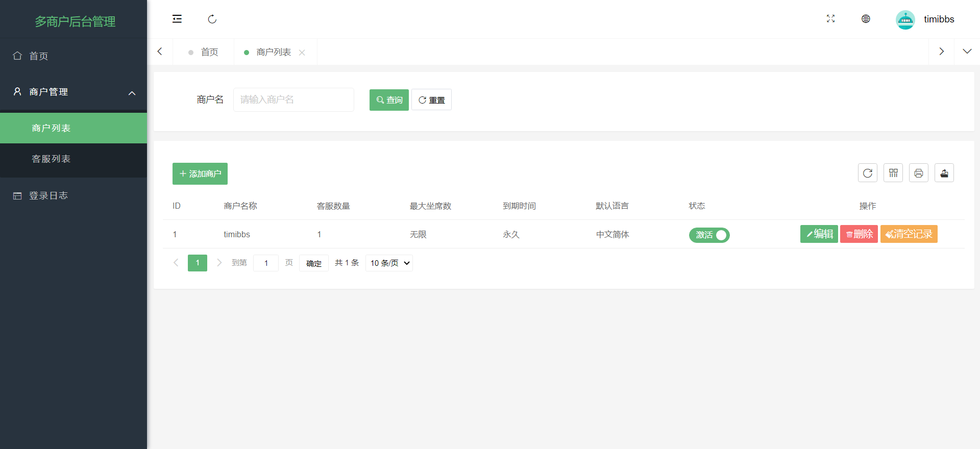Open 首页 in the sidebar

pyautogui.click(x=73, y=56)
